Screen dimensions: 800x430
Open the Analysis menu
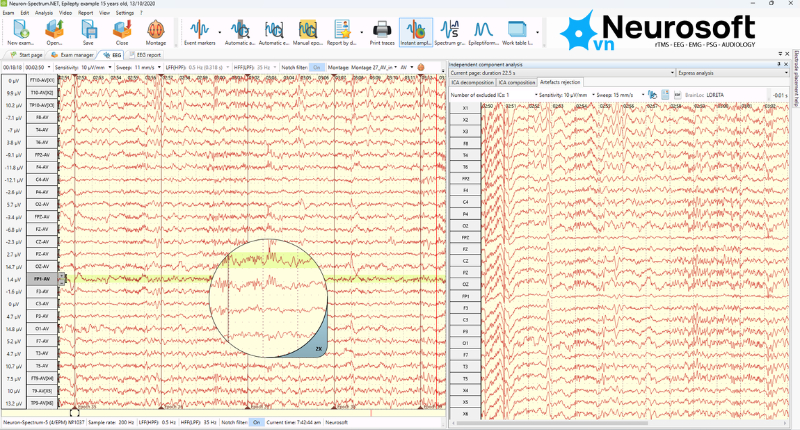[43, 13]
